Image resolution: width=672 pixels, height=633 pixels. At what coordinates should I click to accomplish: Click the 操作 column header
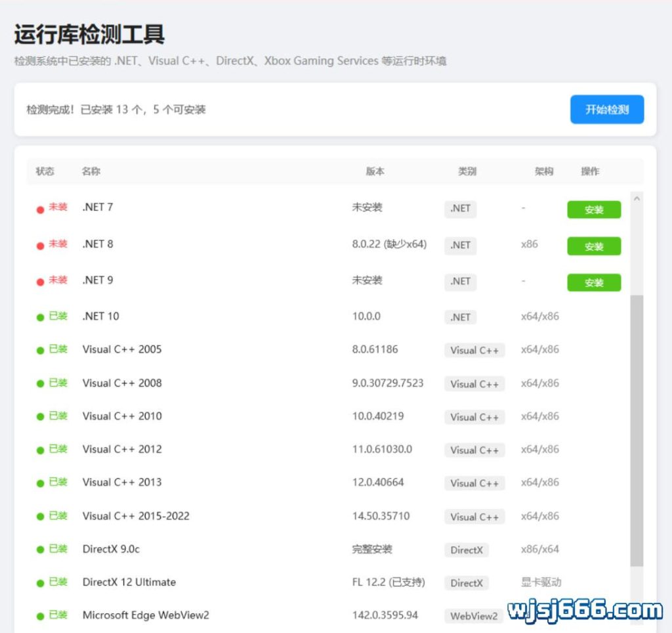tap(590, 171)
